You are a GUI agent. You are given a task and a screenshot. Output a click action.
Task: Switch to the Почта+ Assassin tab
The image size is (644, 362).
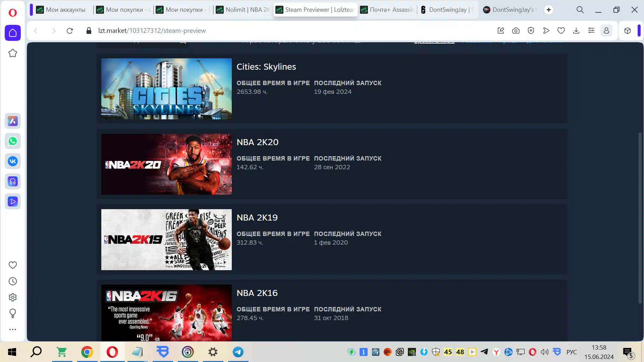(387, 10)
